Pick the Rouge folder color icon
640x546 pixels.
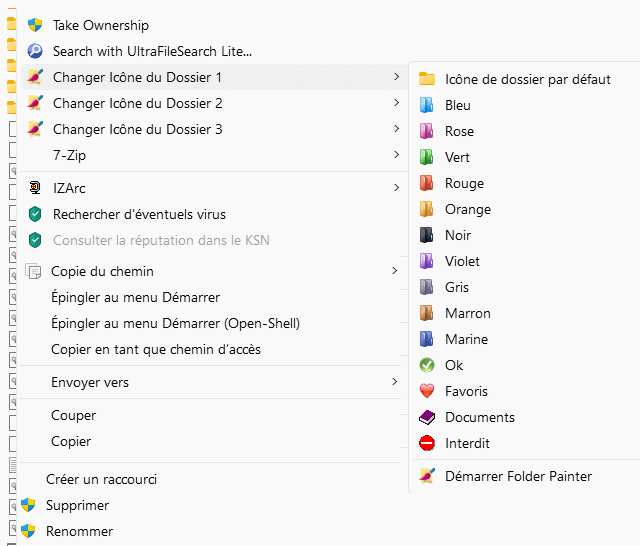pyautogui.click(x=427, y=183)
